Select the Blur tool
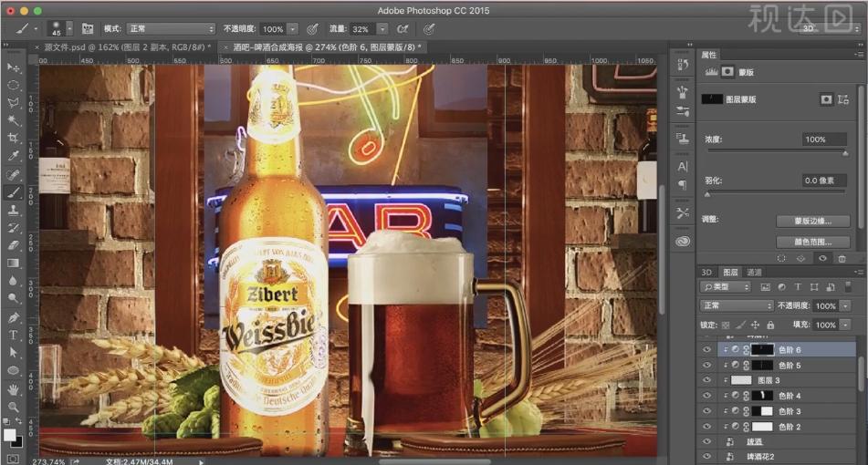 (x=14, y=281)
